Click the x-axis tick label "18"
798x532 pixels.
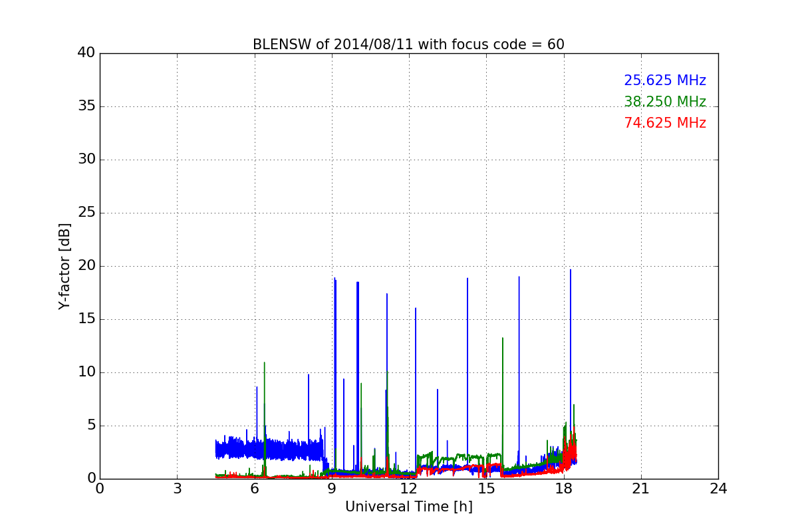tap(564, 489)
